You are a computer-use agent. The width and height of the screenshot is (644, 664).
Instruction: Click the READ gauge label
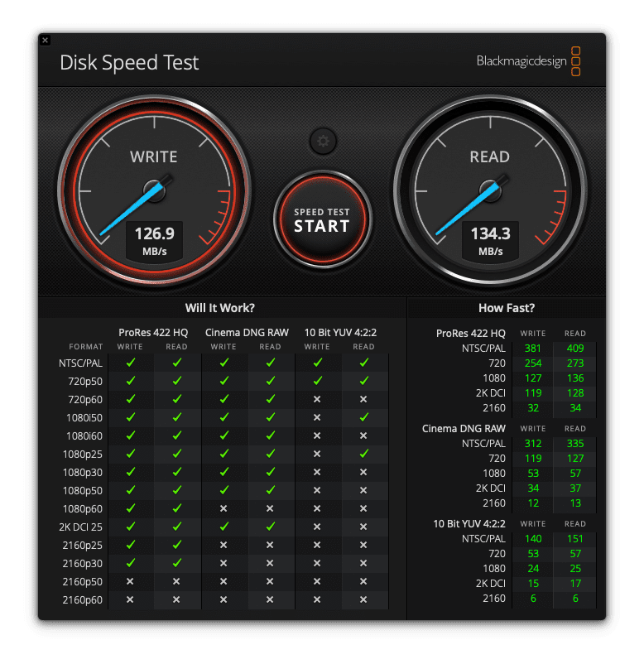tap(489, 157)
